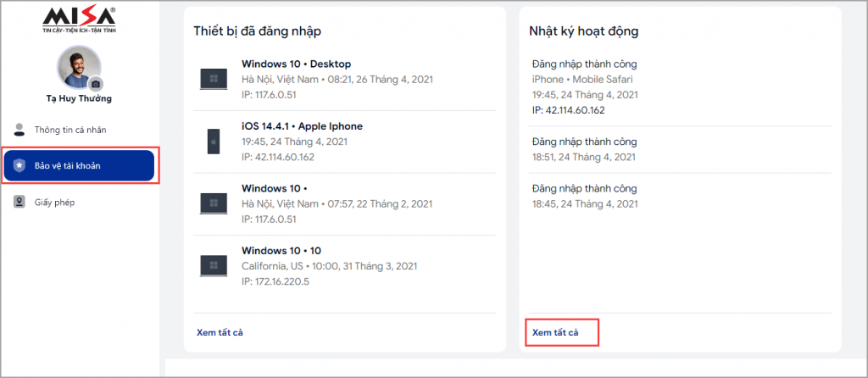Viewport: 868px width, 378px height.
Task: Select the iOS 14.4.1 Apple Iphone entry
Action: point(345,142)
